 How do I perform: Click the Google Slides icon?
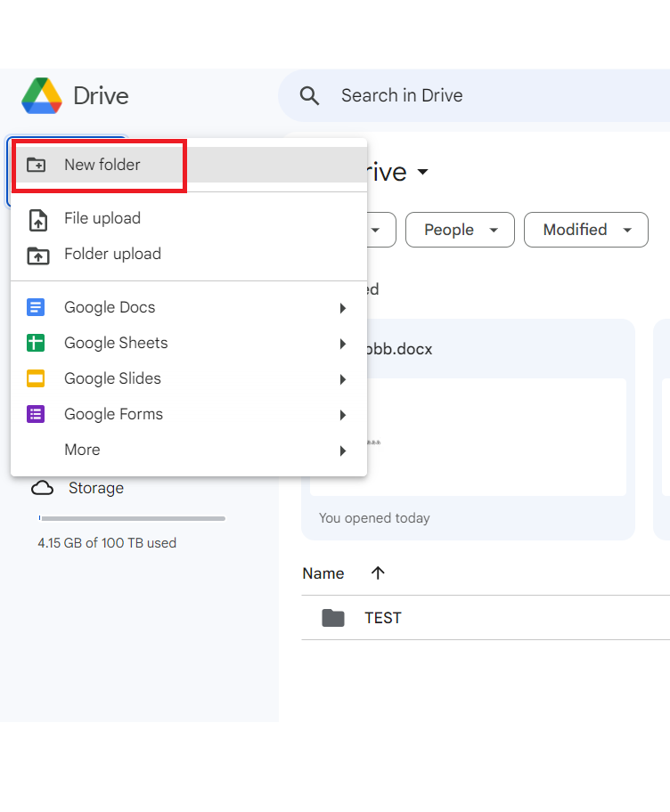[x=36, y=378]
